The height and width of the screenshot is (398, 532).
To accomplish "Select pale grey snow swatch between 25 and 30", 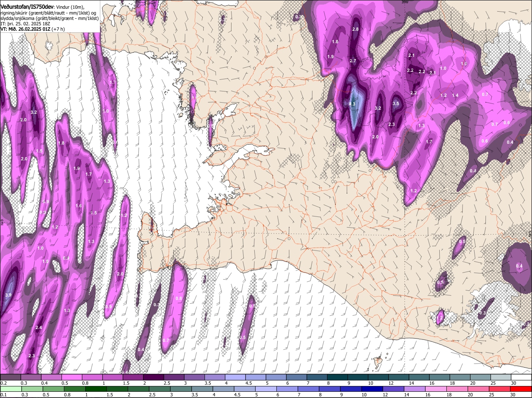I will (501, 377).
